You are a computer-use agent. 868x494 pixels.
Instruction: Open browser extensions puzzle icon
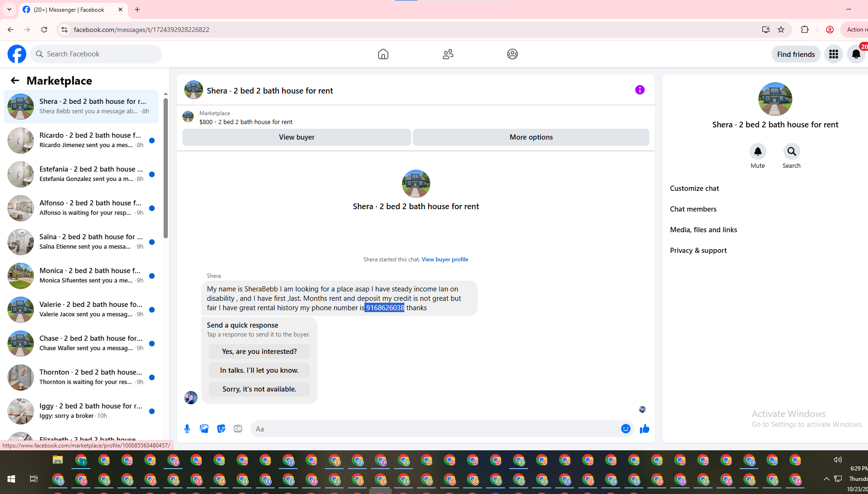coord(805,30)
